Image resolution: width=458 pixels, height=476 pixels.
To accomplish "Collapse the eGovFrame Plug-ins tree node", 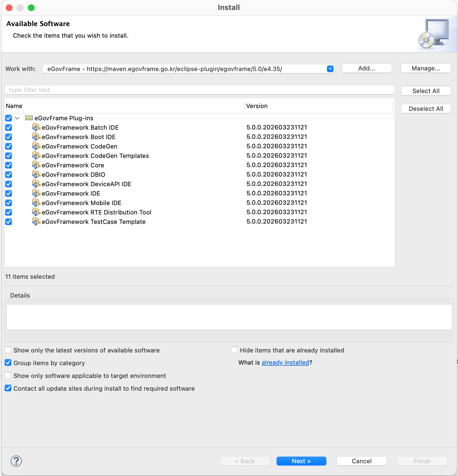I will pyautogui.click(x=17, y=118).
